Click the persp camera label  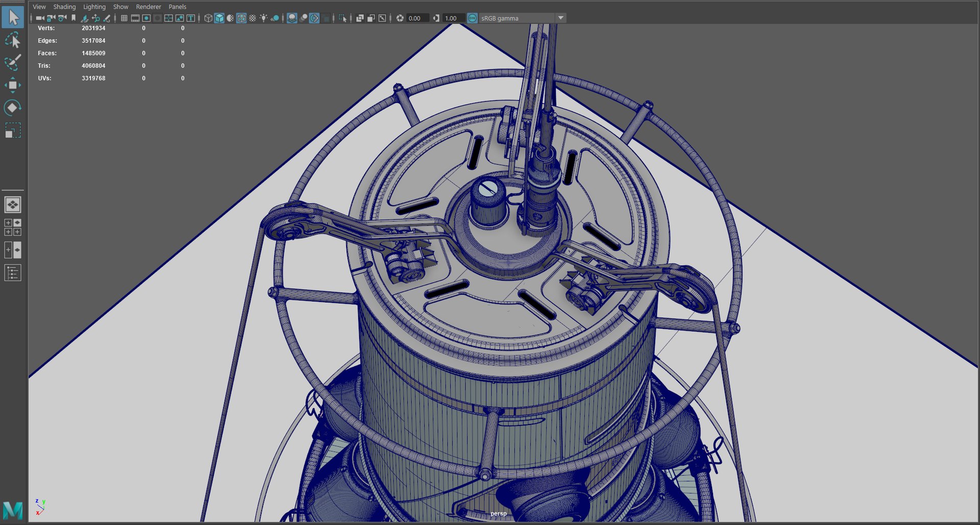(x=499, y=513)
